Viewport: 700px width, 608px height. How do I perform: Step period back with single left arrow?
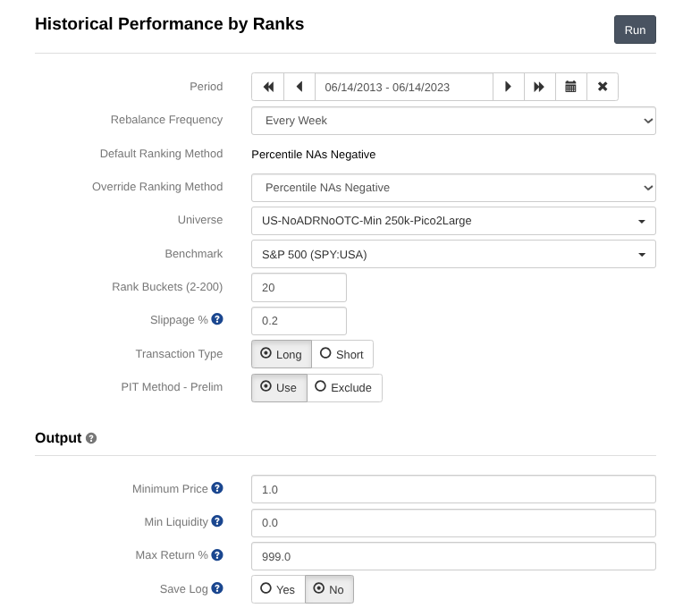[x=299, y=87]
